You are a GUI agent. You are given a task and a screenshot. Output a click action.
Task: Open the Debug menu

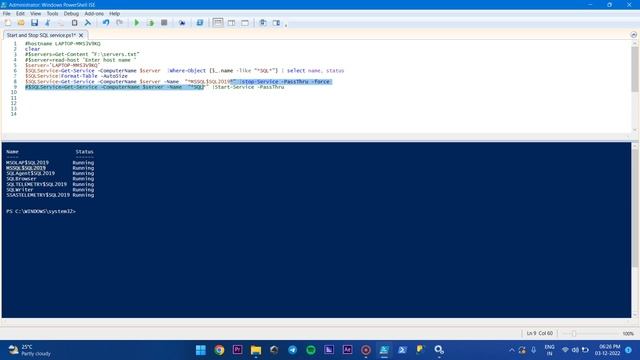click(x=71, y=13)
